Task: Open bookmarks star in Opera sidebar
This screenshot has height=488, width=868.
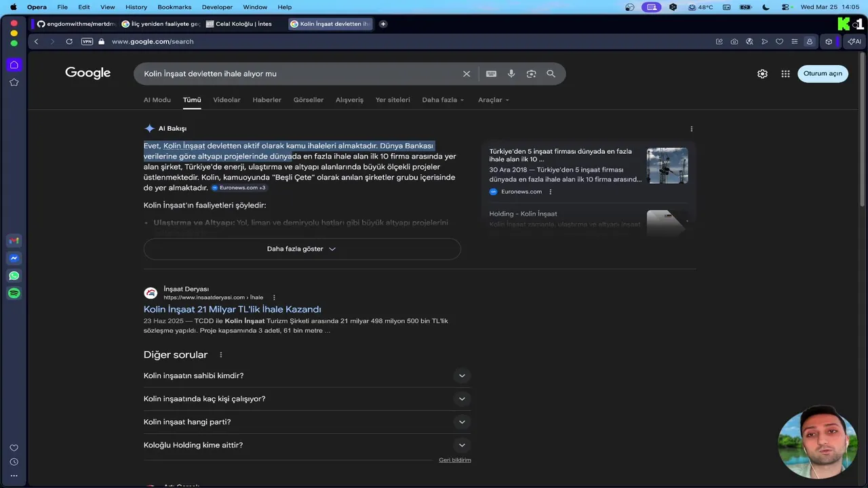Action: [14, 83]
